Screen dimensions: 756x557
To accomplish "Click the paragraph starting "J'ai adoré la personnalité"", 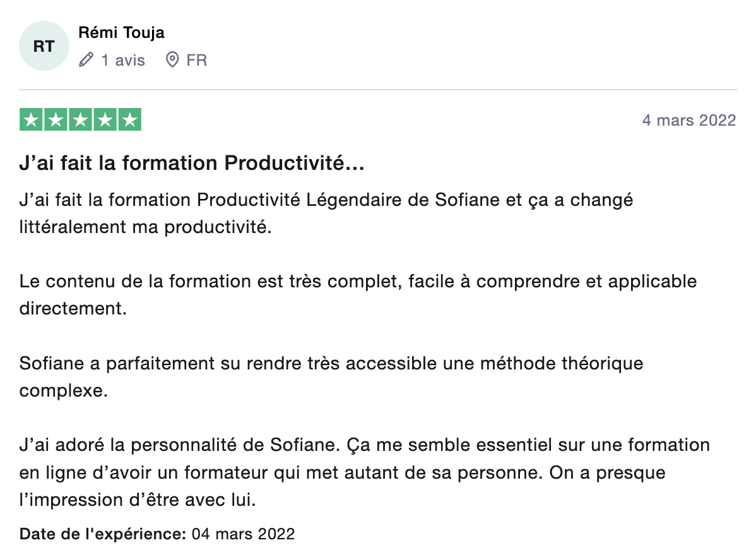I will pyautogui.click(x=364, y=472).
